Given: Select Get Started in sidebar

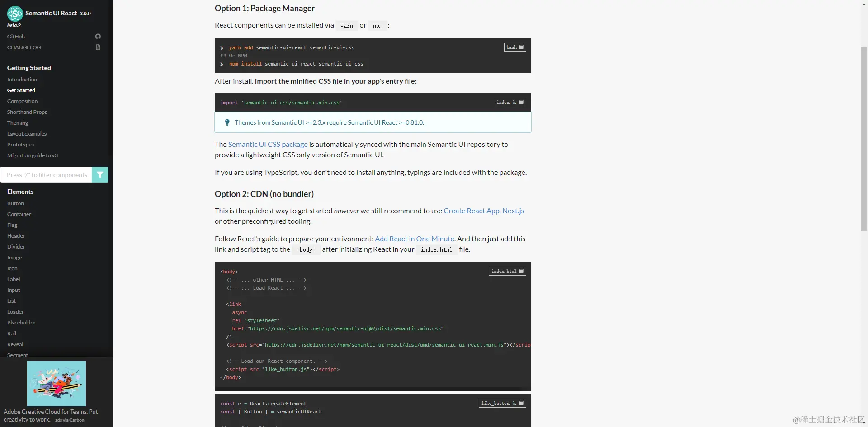Looking at the screenshot, I should tap(21, 90).
